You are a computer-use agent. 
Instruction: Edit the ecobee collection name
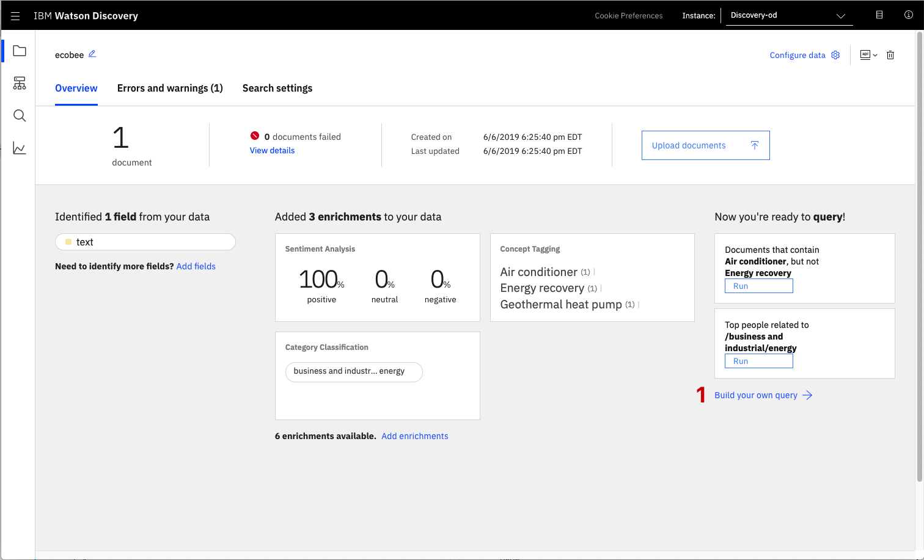[x=92, y=54]
